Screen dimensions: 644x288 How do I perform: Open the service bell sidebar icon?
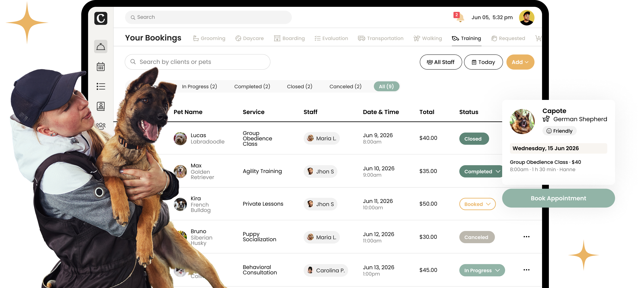click(x=101, y=47)
